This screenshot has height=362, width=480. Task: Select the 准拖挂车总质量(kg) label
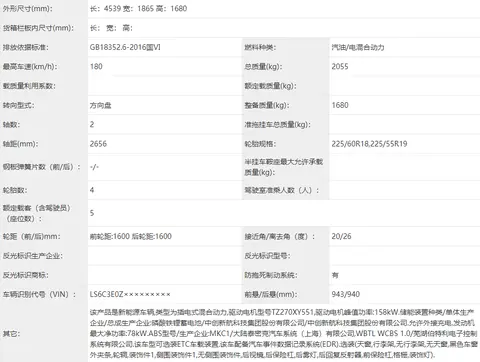point(277,125)
